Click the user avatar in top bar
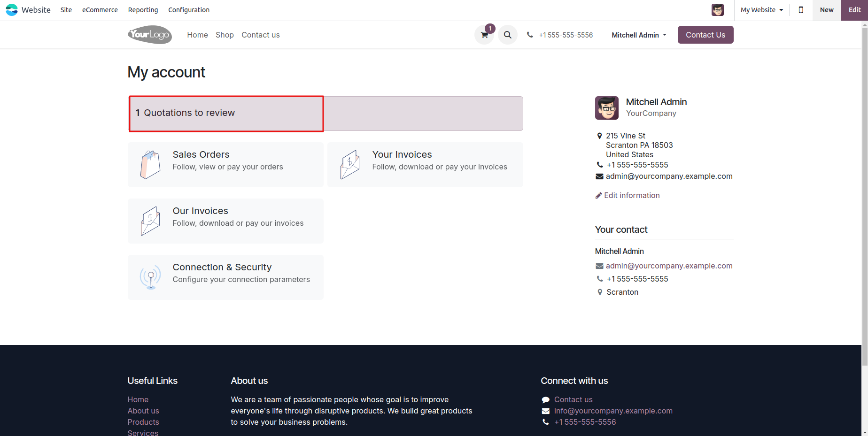Screen dimensions: 868x436 (x=717, y=10)
